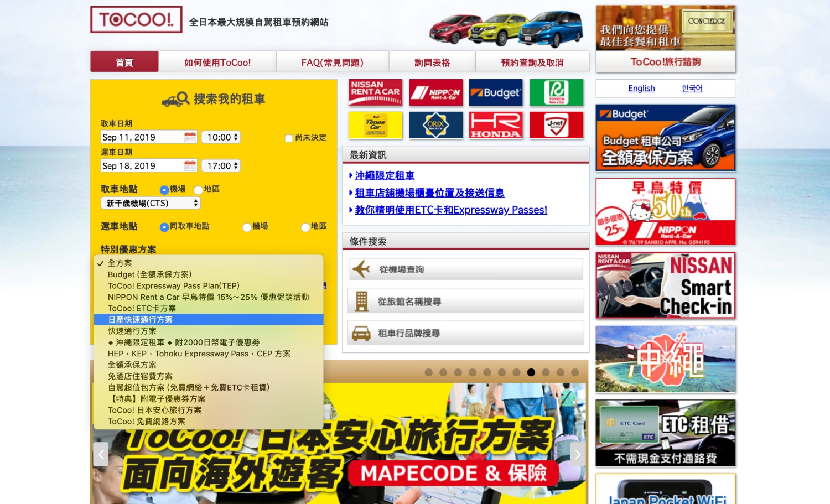Open 教你精明使用ETC卡 link
The height and width of the screenshot is (504, 830).
pyautogui.click(x=451, y=210)
